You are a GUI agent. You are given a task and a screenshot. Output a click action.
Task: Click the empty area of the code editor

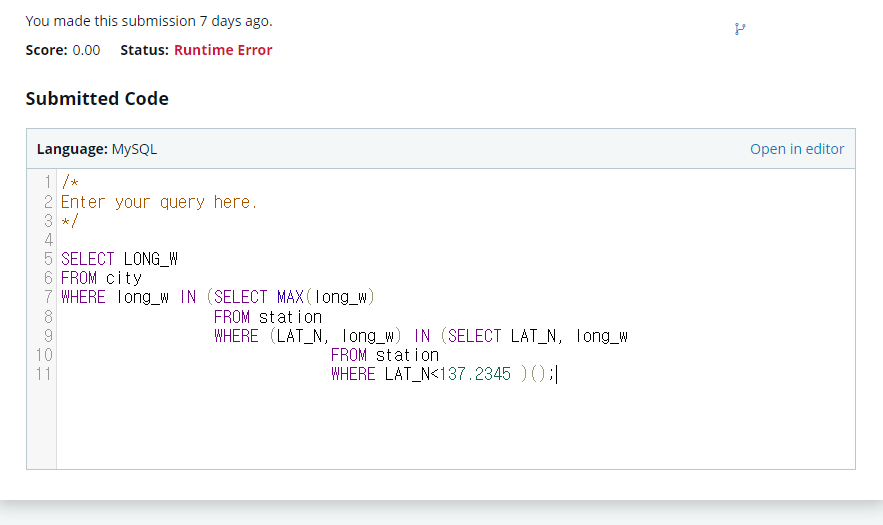pyautogui.click(x=455, y=426)
